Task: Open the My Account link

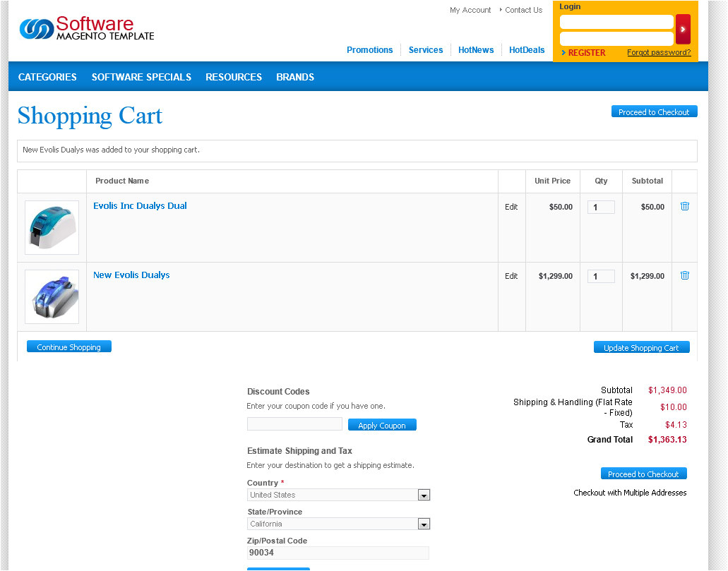Action: pos(470,10)
